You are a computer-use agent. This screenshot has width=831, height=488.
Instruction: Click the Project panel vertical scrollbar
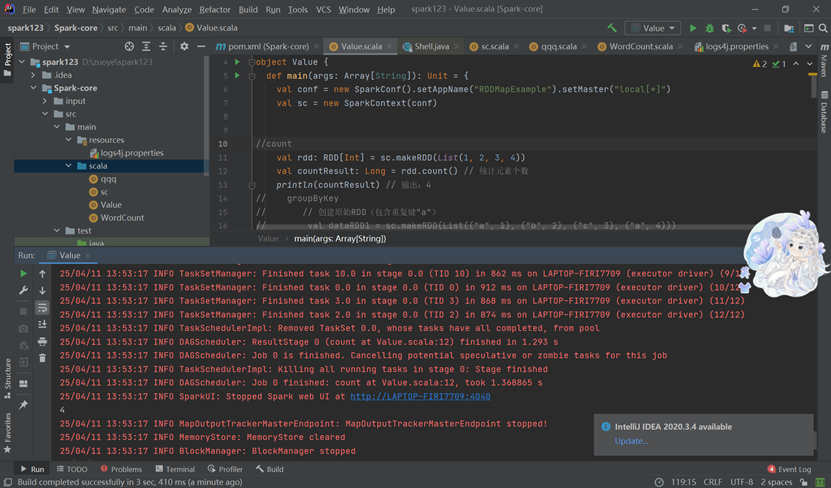207,114
